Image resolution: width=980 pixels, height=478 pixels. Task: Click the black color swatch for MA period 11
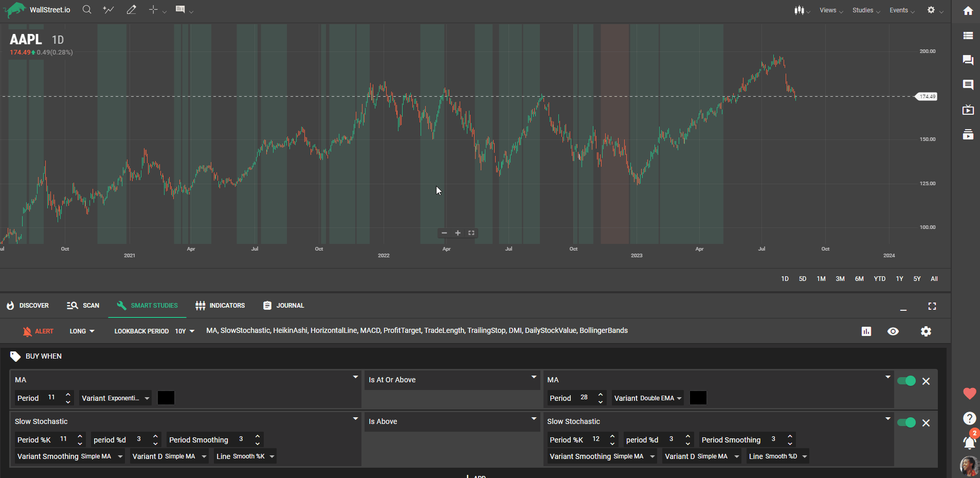coord(166,398)
